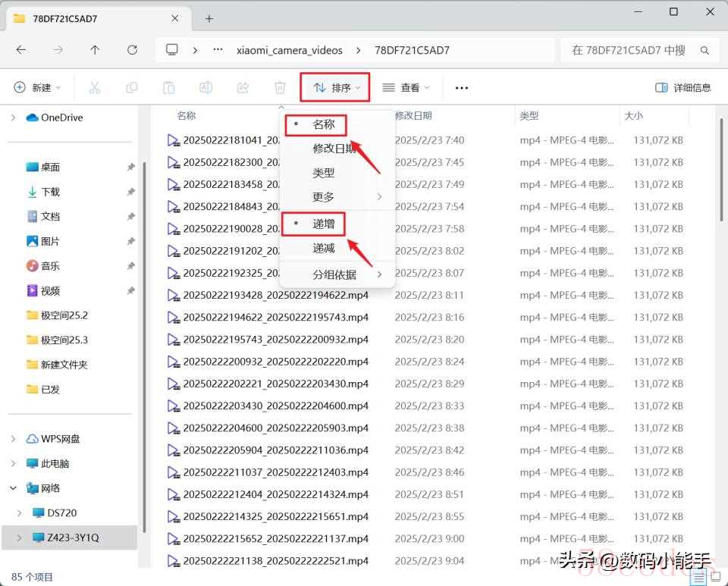Open the 查看 view dropdown

tap(406, 88)
